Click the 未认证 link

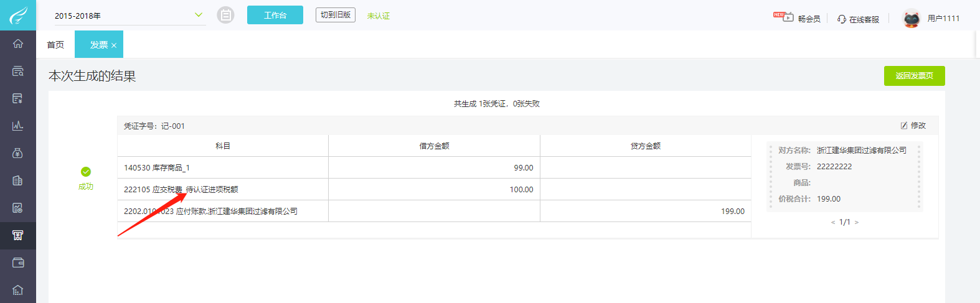[x=379, y=16]
